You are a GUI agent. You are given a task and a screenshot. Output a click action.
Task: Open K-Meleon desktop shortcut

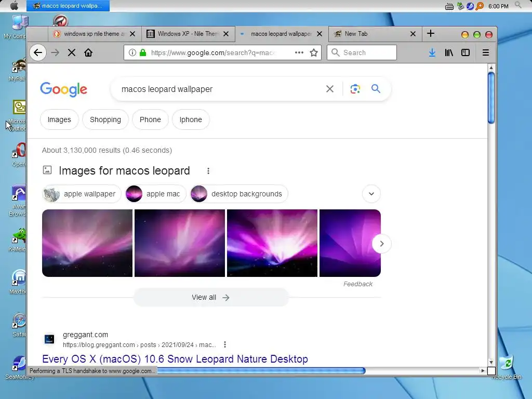coord(18,240)
